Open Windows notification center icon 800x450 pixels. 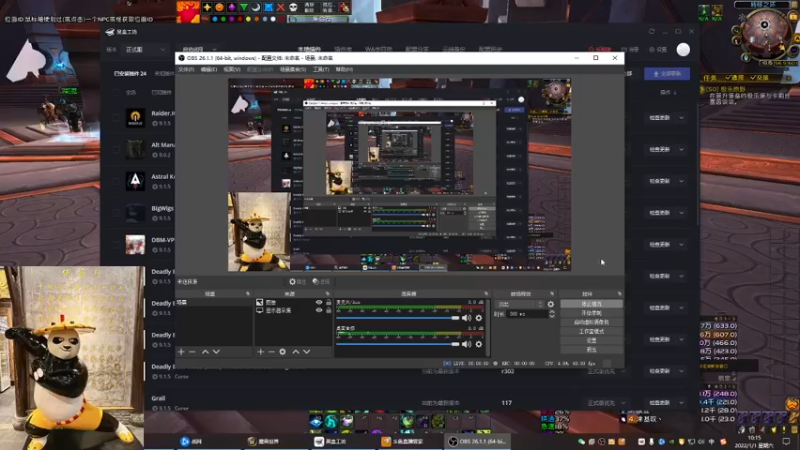787,441
